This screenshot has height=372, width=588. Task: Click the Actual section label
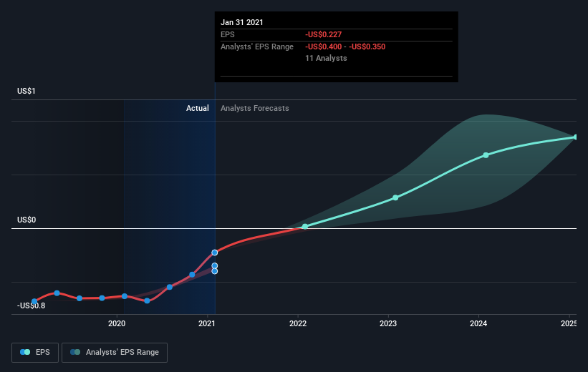197,108
